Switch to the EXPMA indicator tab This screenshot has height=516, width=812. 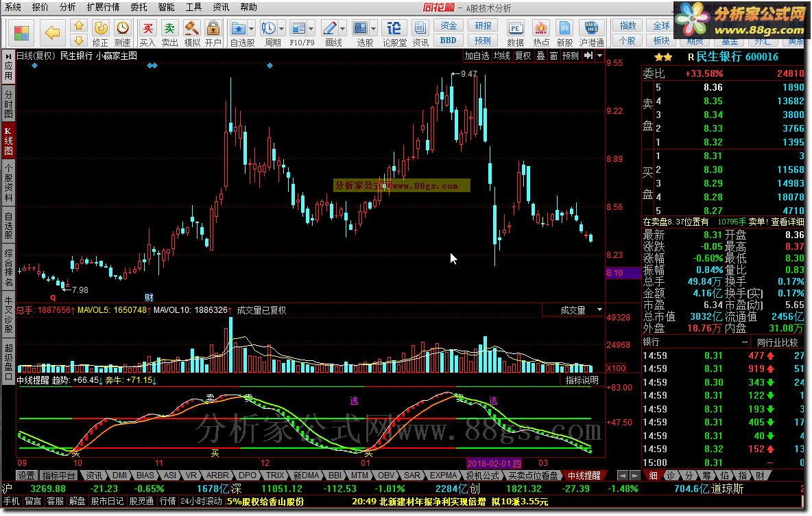[443, 475]
